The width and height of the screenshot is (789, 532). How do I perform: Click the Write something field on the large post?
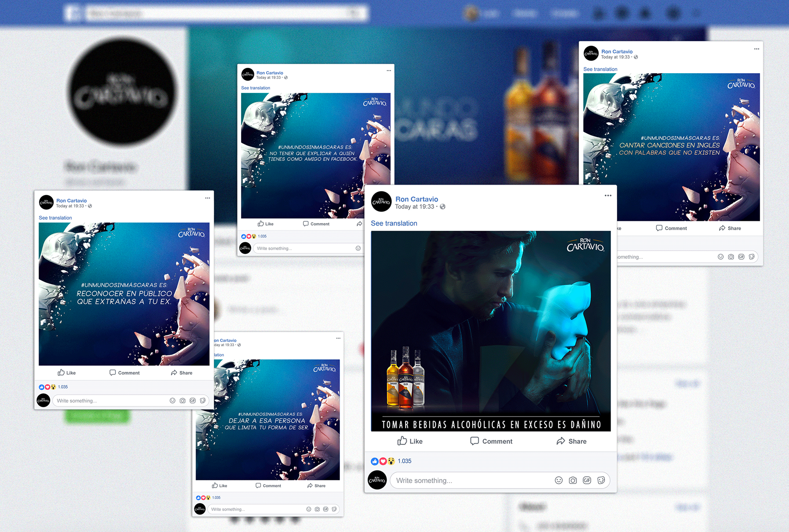coord(500,480)
